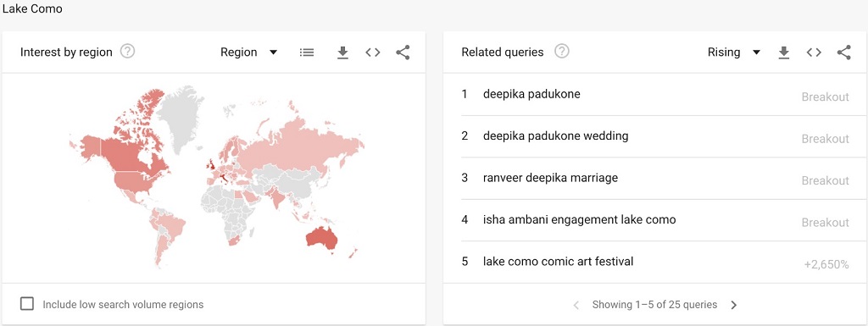Open the Region dropdown
The width and height of the screenshot is (868, 326).
[248, 52]
